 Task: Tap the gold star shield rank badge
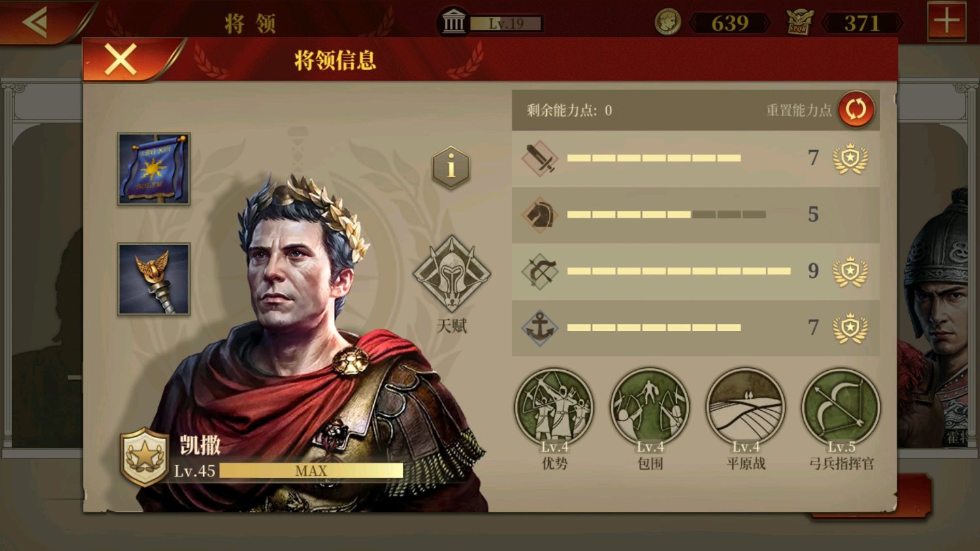coord(144,457)
